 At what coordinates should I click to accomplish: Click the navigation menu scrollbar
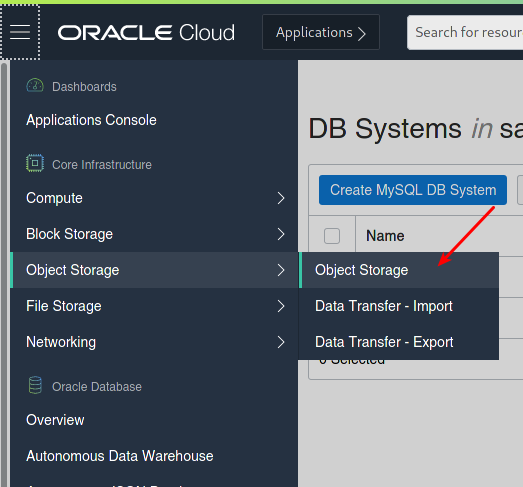click(4, 274)
